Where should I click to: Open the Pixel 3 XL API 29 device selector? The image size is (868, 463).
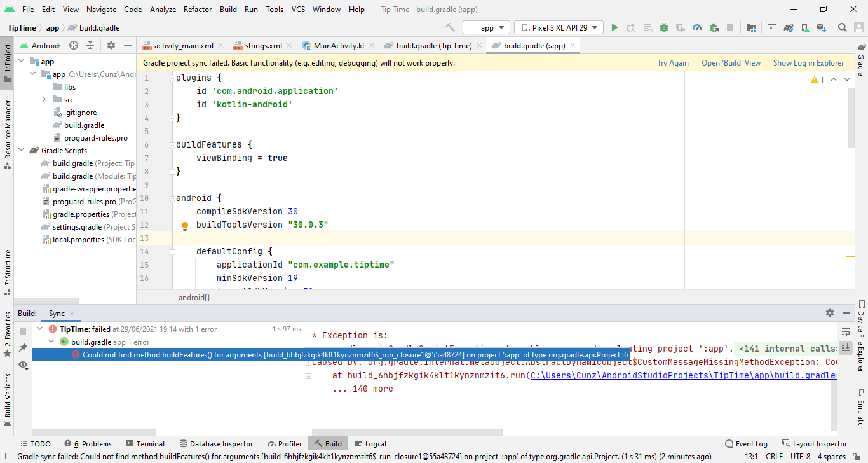pos(559,27)
